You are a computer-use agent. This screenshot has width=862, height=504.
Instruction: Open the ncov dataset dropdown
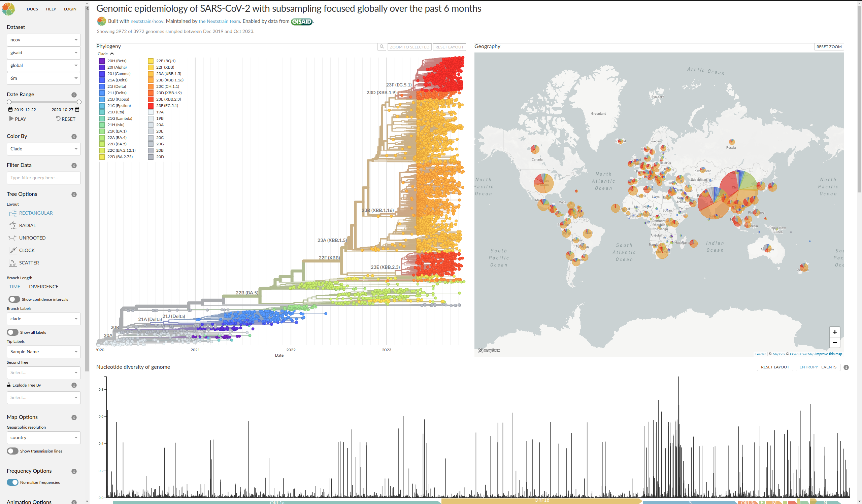click(44, 40)
